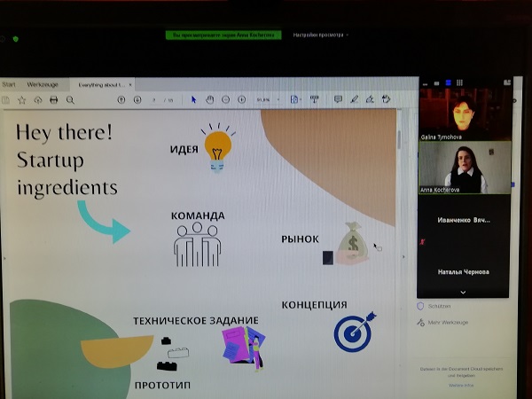Click the Weitere Infos link
The width and height of the screenshot is (532, 399).
tap(461, 386)
